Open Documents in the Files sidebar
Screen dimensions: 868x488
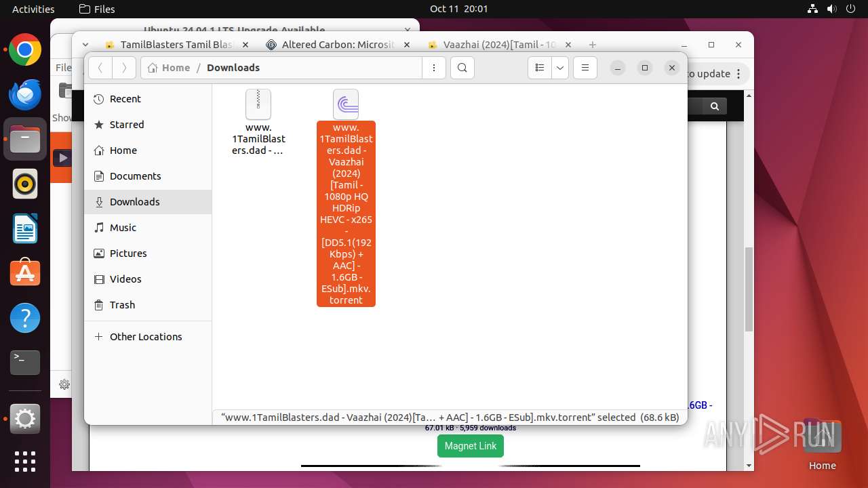[x=148, y=176]
